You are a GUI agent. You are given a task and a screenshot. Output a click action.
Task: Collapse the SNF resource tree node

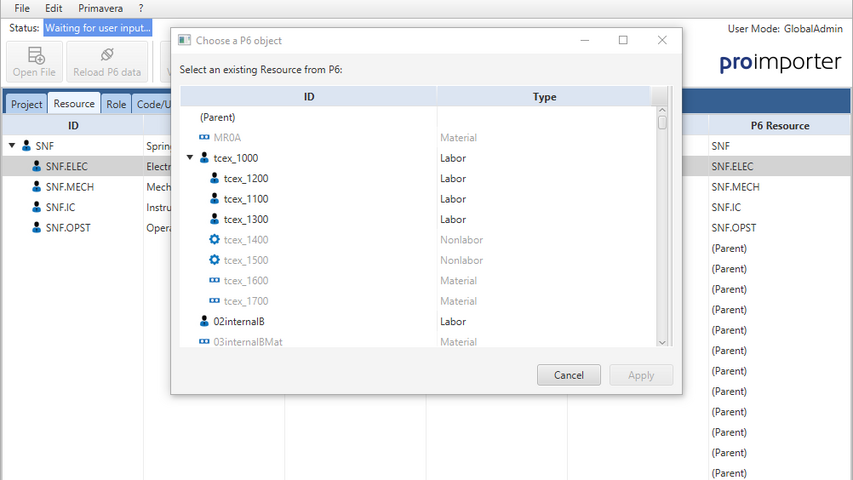(12, 146)
